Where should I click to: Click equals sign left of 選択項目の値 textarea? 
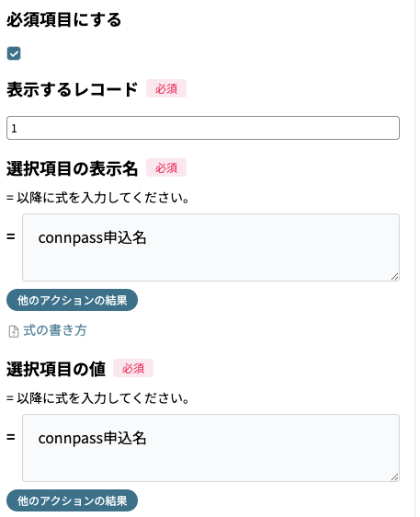(x=11, y=437)
